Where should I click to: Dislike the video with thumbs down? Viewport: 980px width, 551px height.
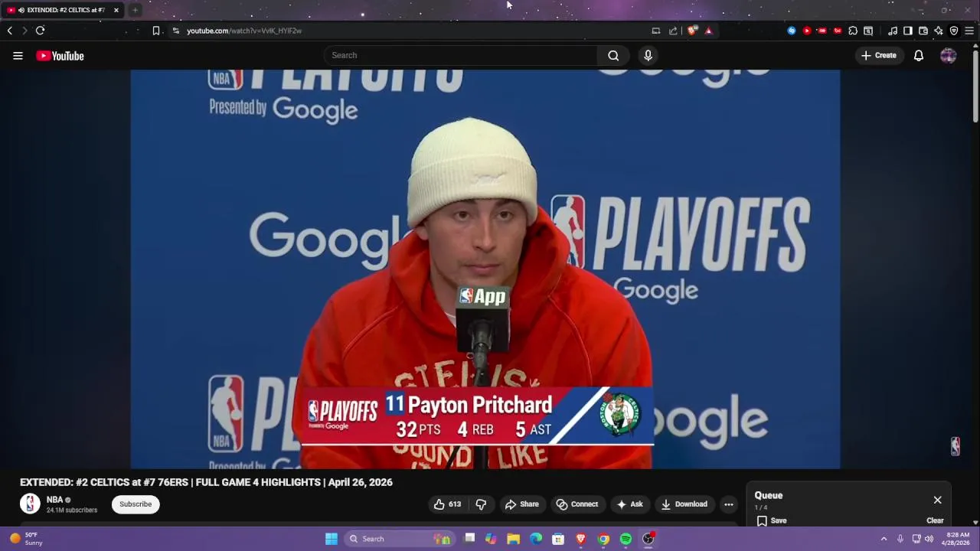(x=481, y=504)
